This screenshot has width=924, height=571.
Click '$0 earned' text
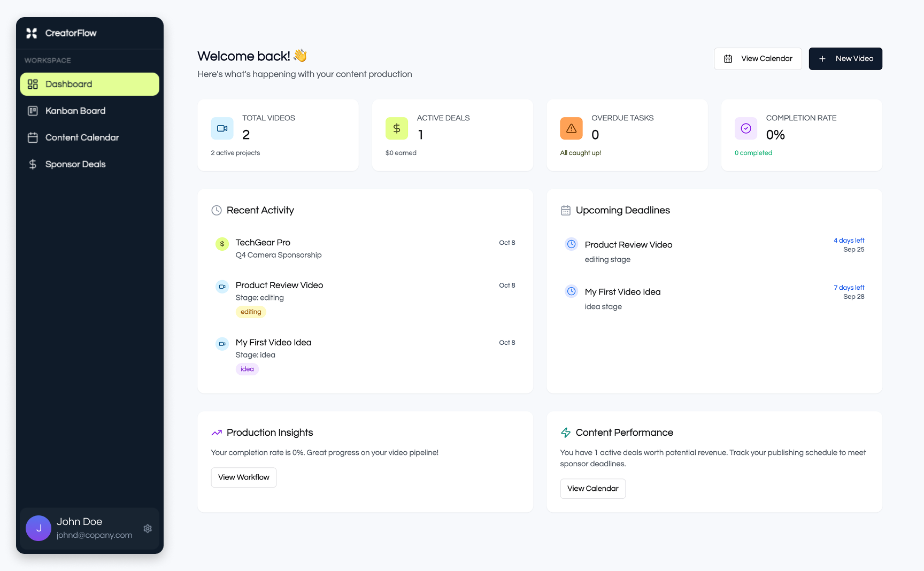coord(401,153)
